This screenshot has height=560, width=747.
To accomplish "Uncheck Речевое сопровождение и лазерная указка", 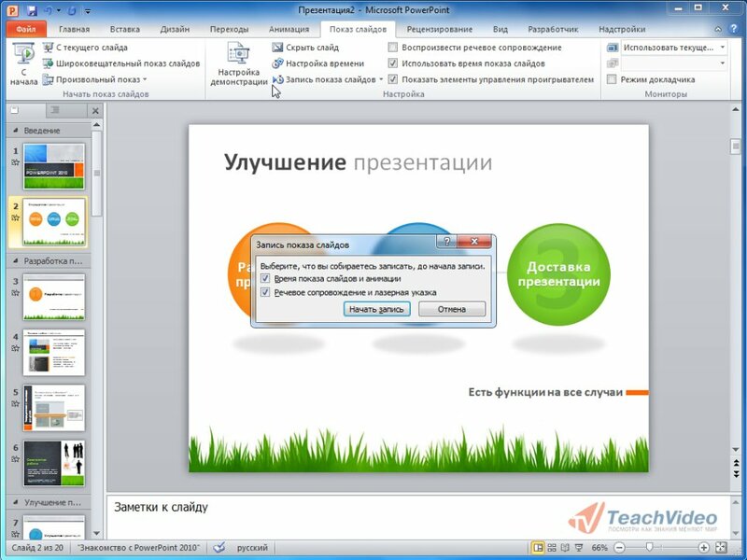I will pos(265,292).
